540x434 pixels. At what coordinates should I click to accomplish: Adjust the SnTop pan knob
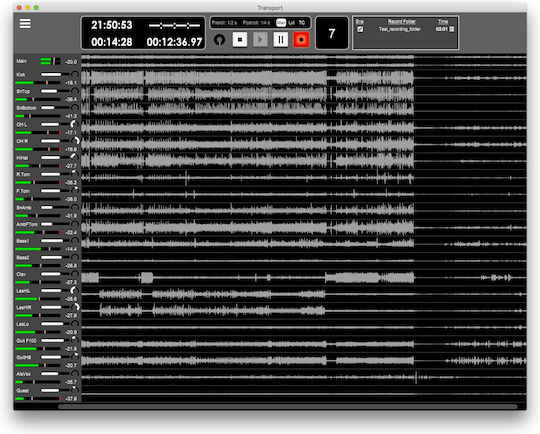point(74,91)
